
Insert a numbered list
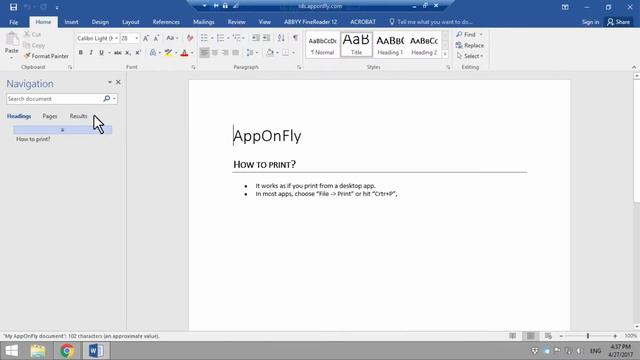220,38
